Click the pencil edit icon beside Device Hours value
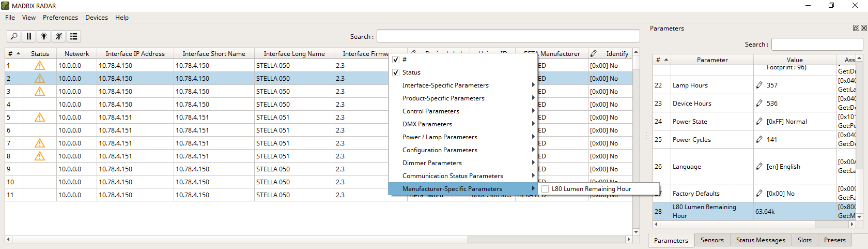The image size is (868, 249). click(x=759, y=103)
